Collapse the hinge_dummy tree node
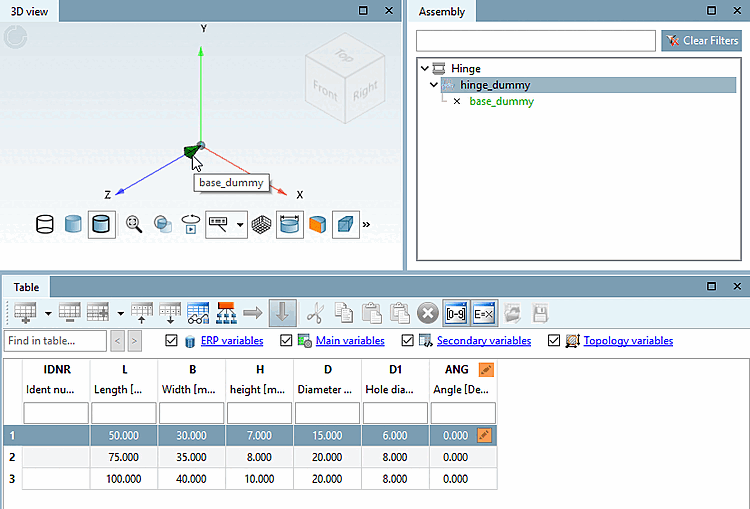 coord(434,85)
